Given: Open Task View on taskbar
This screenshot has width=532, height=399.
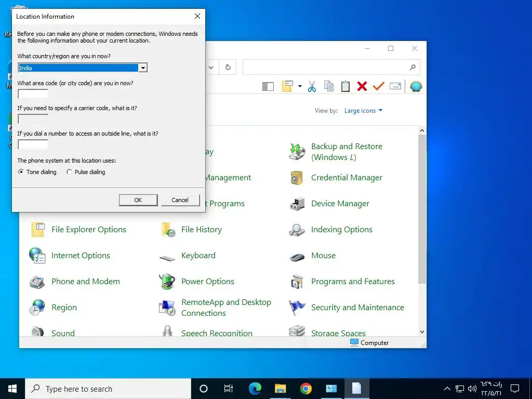Looking at the screenshot, I should tap(229, 389).
